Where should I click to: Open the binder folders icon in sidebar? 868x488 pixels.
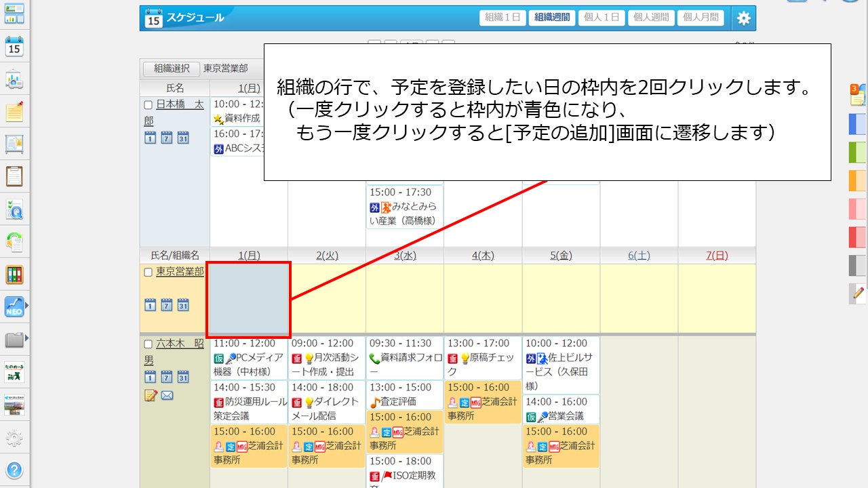pyautogui.click(x=14, y=274)
